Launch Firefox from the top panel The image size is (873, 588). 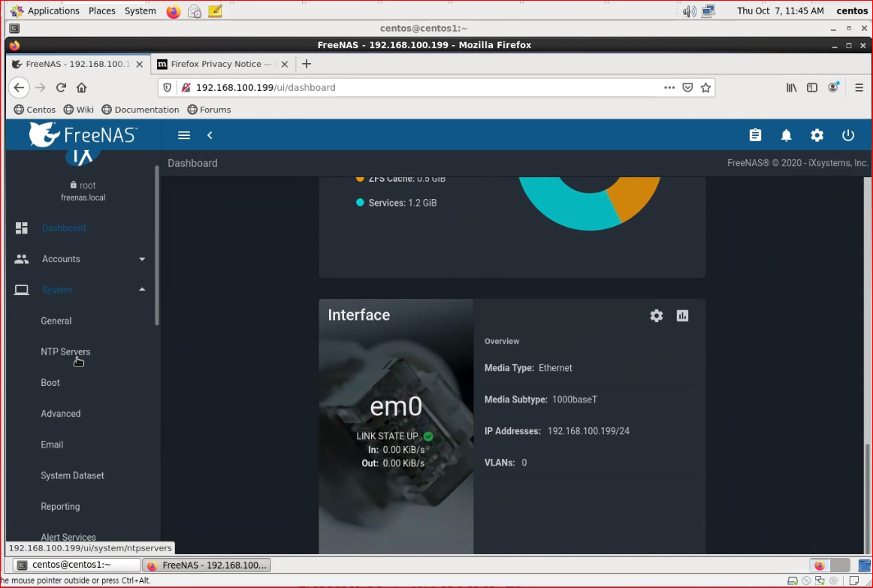174,11
